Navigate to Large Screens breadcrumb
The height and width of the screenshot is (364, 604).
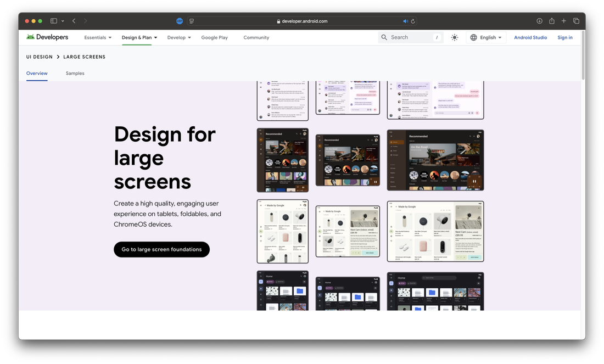[85, 57]
